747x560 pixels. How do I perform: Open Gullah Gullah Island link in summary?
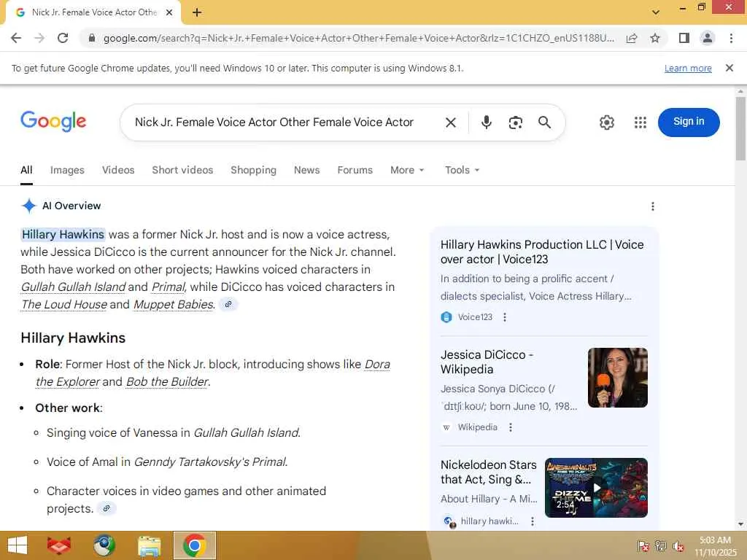pyautogui.click(x=73, y=287)
